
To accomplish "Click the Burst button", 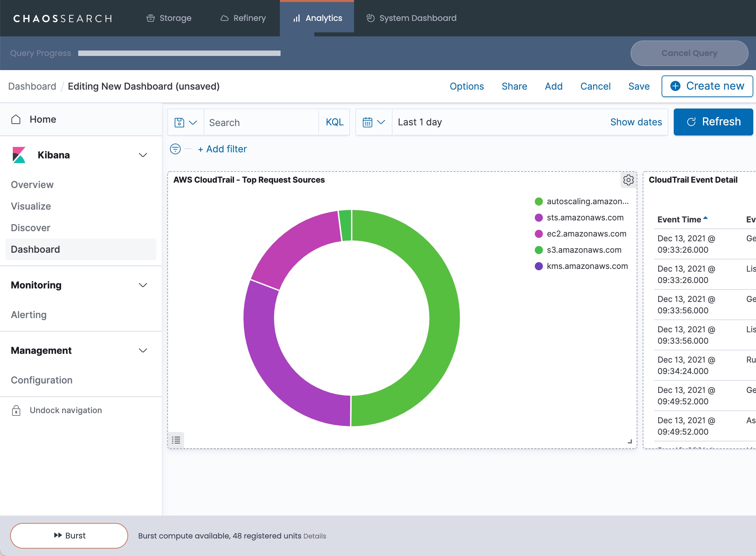I will 69,535.
